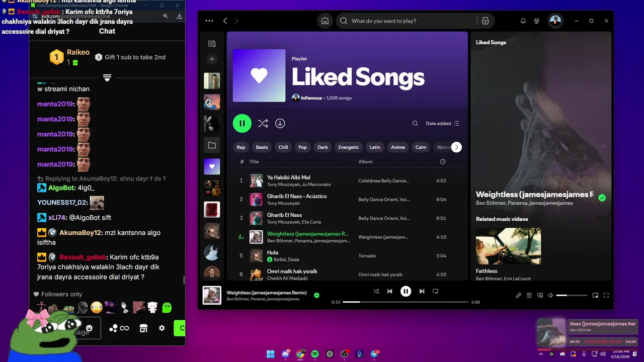Viewport: 644px width, 362px height.
Task: Open the 'Date added' sort dropdown
Action: pyautogui.click(x=443, y=123)
